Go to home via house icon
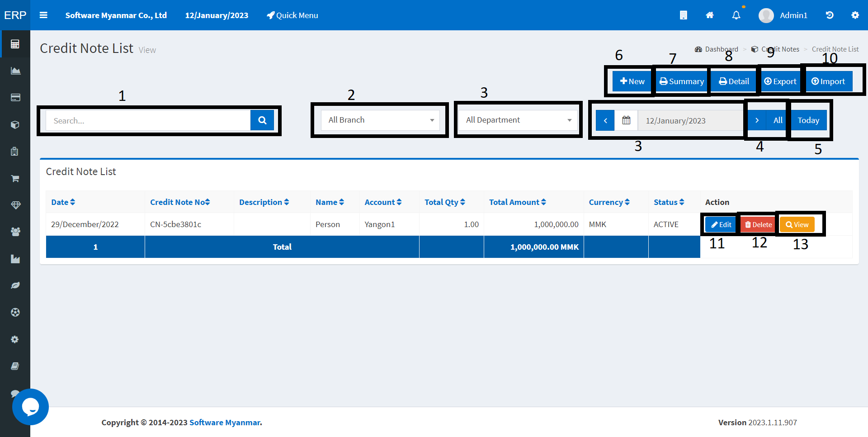The width and height of the screenshot is (868, 437). pyautogui.click(x=710, y=15)
